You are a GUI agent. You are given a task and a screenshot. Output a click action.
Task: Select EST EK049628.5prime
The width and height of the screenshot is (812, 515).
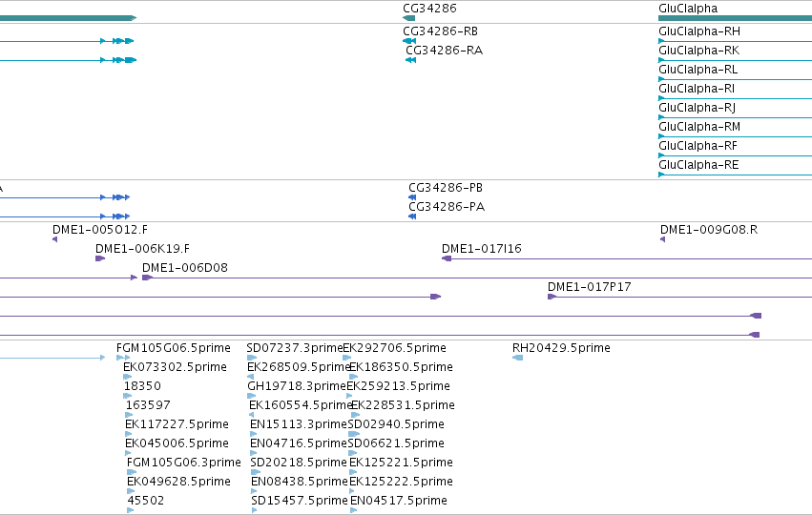[178, 482]
